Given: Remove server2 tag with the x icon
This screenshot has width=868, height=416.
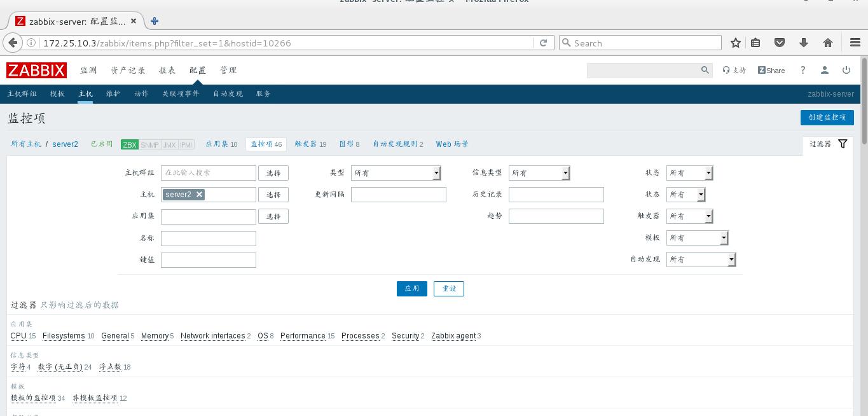Looking at the screenshot, I should pyautogui.click(x=199, y=195).
